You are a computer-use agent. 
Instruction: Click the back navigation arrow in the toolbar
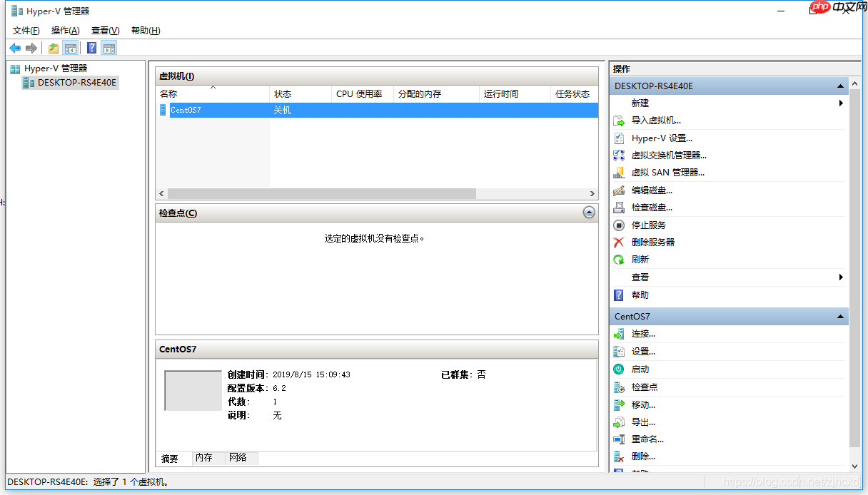(x=15, y=48)
